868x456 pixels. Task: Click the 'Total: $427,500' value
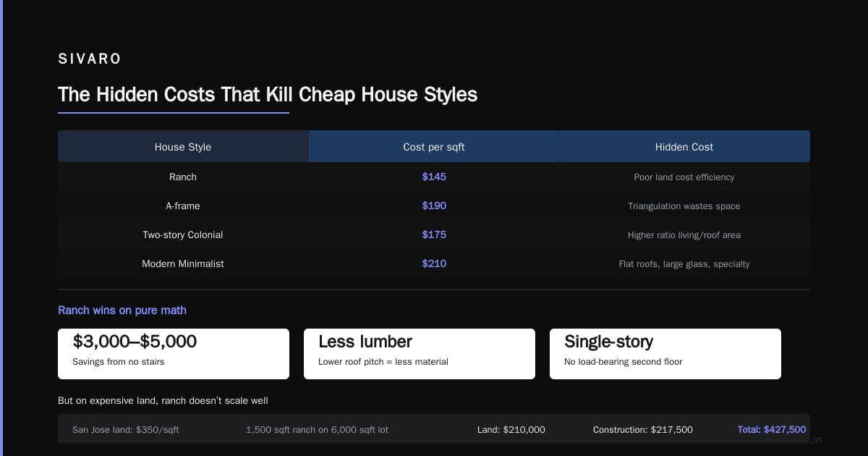(x=772, y=429)
